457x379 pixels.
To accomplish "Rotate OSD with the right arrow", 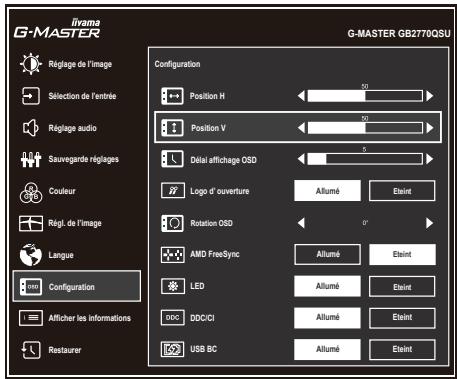I will coord(430,223).
